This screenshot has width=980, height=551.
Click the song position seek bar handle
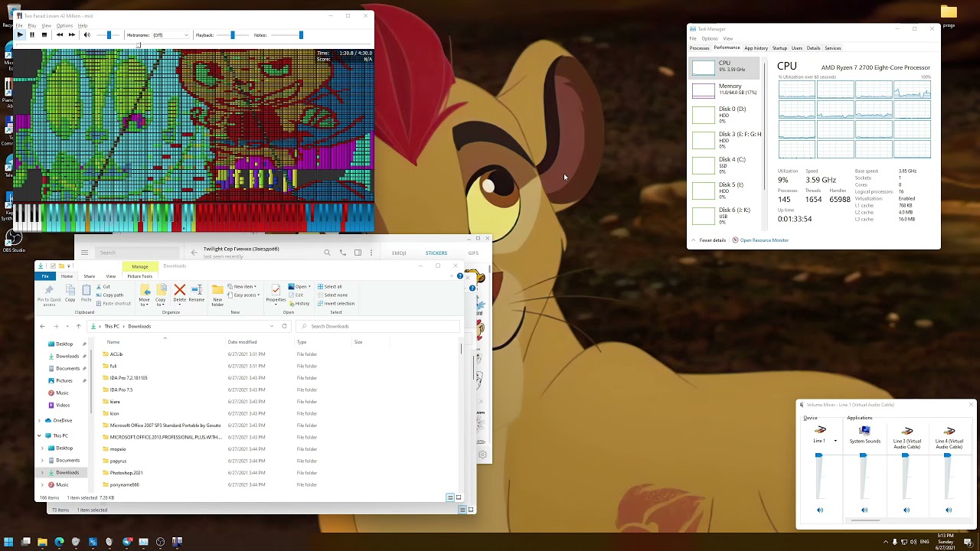tap(138, 44)
